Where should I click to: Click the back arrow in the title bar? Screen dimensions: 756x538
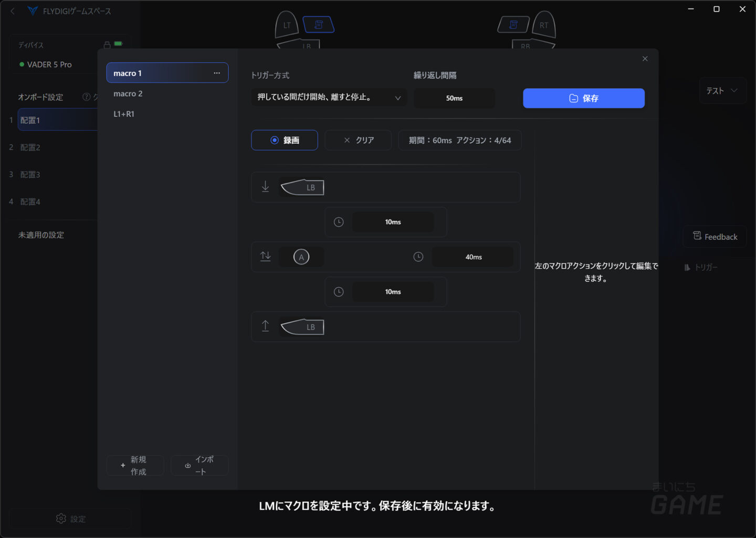click(13, 11)
